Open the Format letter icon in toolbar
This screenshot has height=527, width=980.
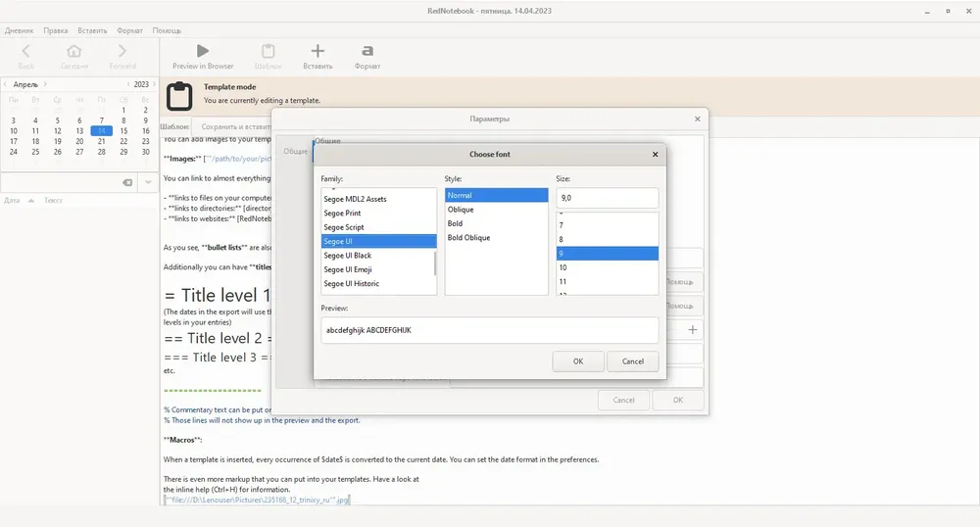[x=367, y=51]
